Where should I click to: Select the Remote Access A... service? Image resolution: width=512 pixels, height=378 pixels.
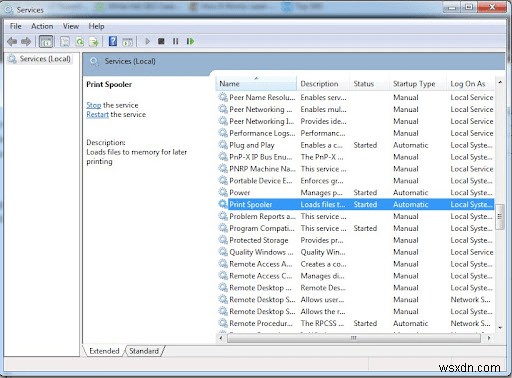tap(356, 264)
